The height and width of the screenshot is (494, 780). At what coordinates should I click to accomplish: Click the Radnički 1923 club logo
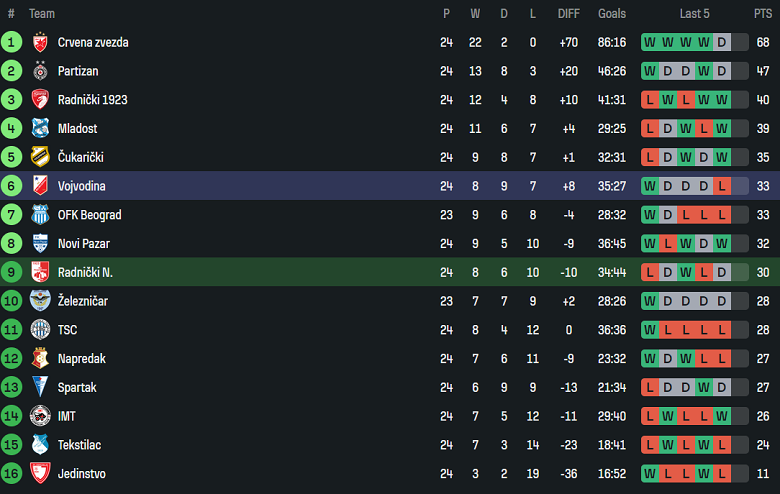(40, 100)
